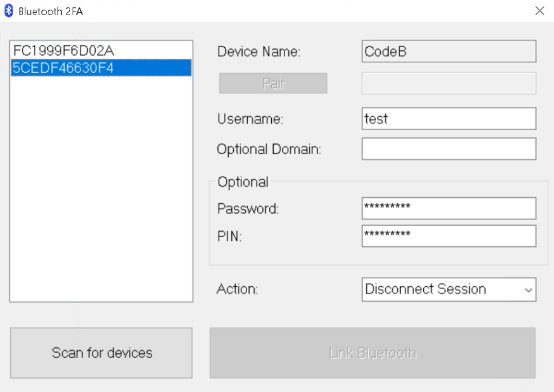554x392 pixels.
Task: Click the Optional group box header
Action: coord(243,181)
